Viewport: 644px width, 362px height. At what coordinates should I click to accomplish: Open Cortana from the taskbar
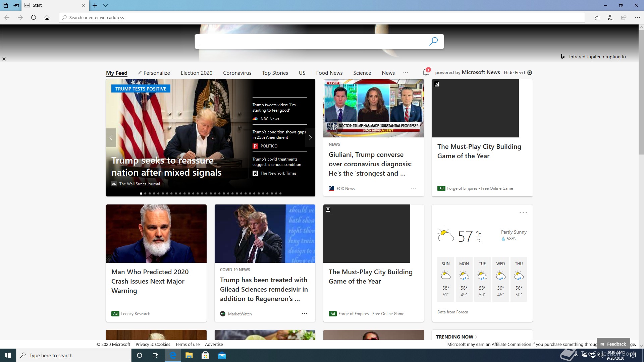[140, 355]
